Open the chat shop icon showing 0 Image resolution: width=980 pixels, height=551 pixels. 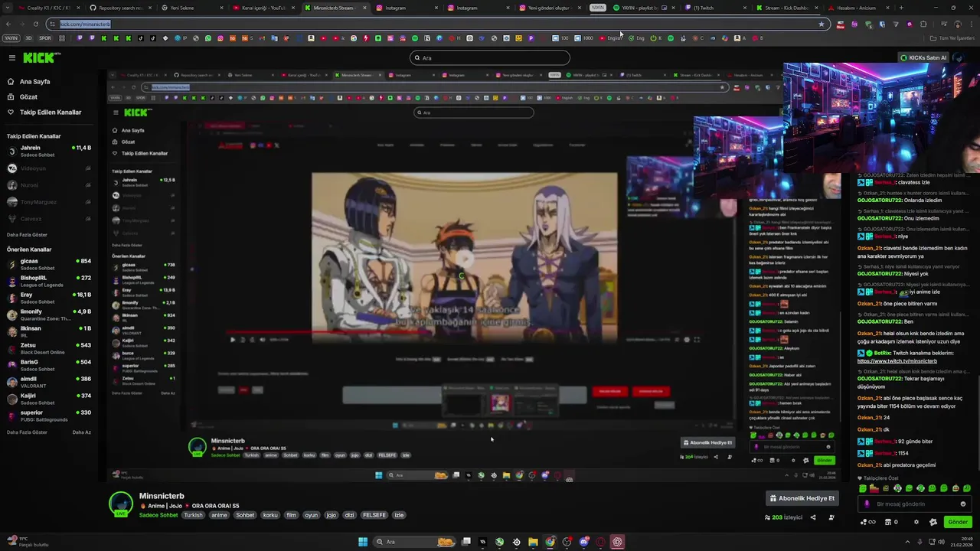tap(891, 522)
